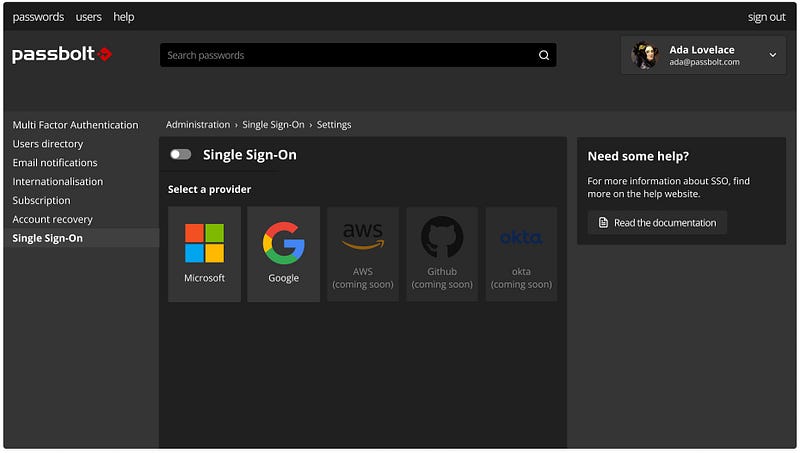
Task: Click the Administration breadcrumb
Action: pyautogui.click(x=198, y=124)
